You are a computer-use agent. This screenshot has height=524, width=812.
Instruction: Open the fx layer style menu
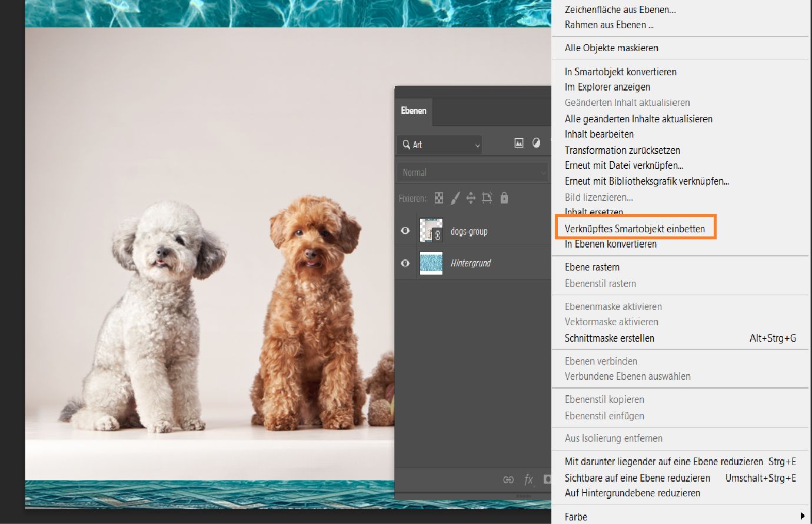click(528, 480)
